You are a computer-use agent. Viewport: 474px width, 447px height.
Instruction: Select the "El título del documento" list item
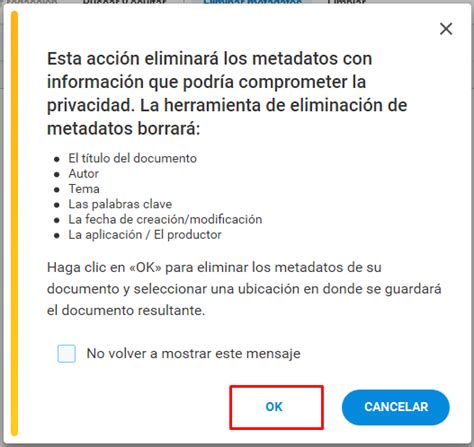132,158
